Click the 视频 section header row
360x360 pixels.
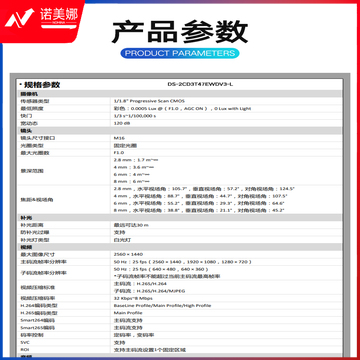coord(179,247)
